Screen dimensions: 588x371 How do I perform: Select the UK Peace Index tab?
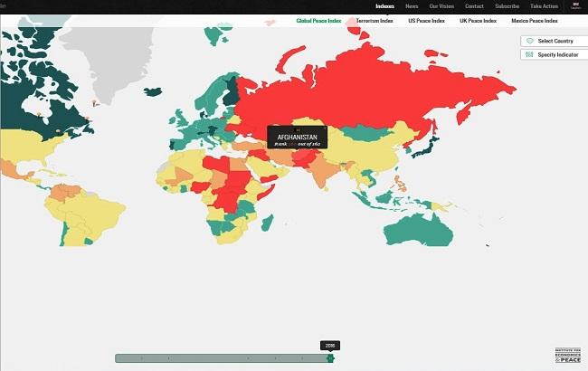click(478, 20)
